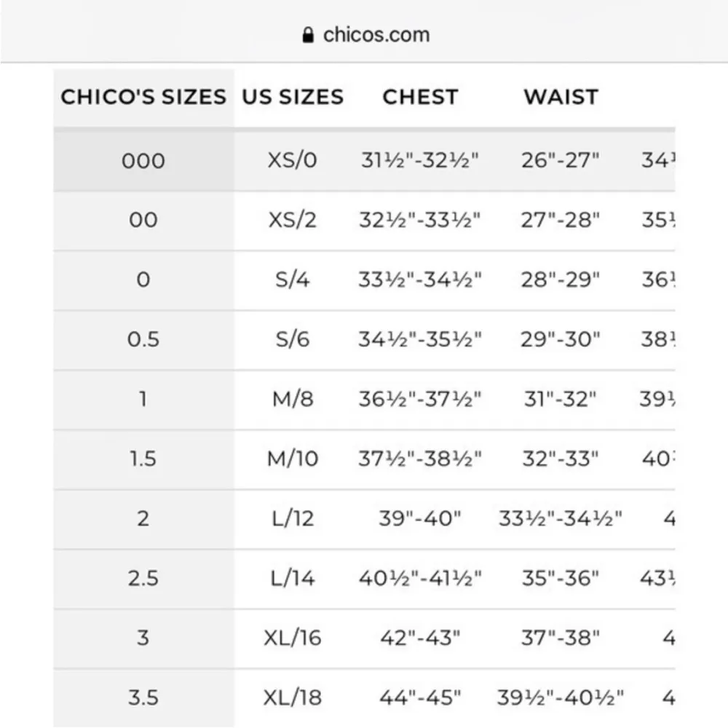The width and height of the screenshot is (728, 728).
Task: Click the S/4 US size cell
Action: 292,280
